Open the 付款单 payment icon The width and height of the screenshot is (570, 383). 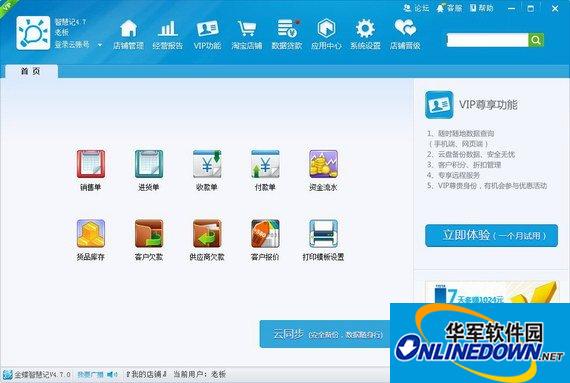265,164
